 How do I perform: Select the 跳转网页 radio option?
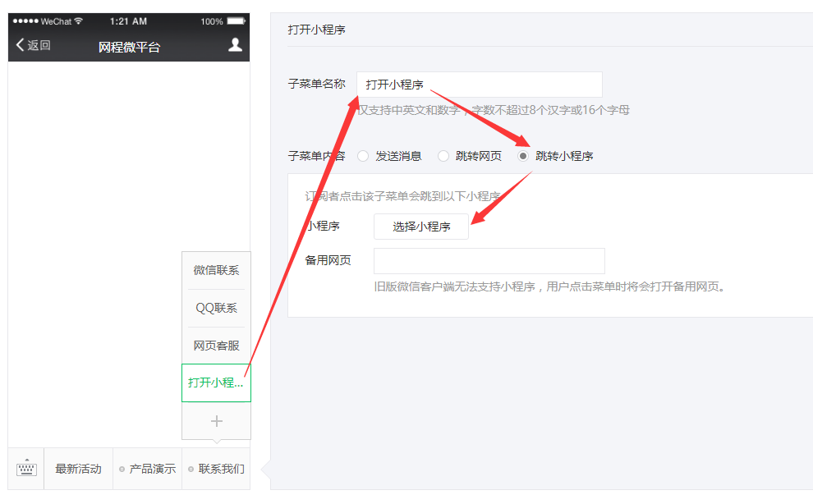point(443,156)
